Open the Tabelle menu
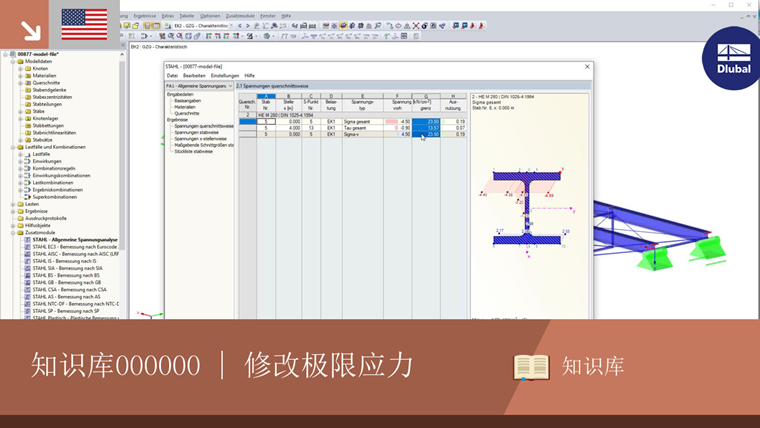The image size is (760, 428). (187, 16)
